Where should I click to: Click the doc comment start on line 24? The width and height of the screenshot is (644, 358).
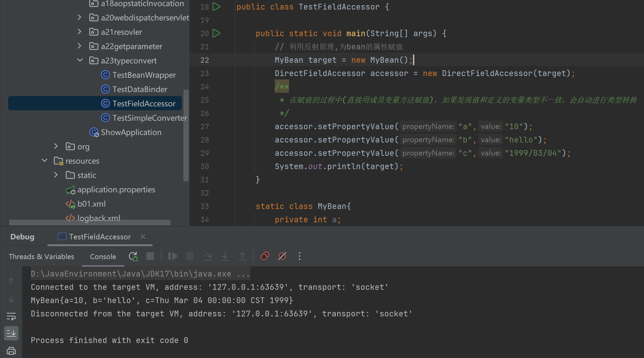[282, 87]
